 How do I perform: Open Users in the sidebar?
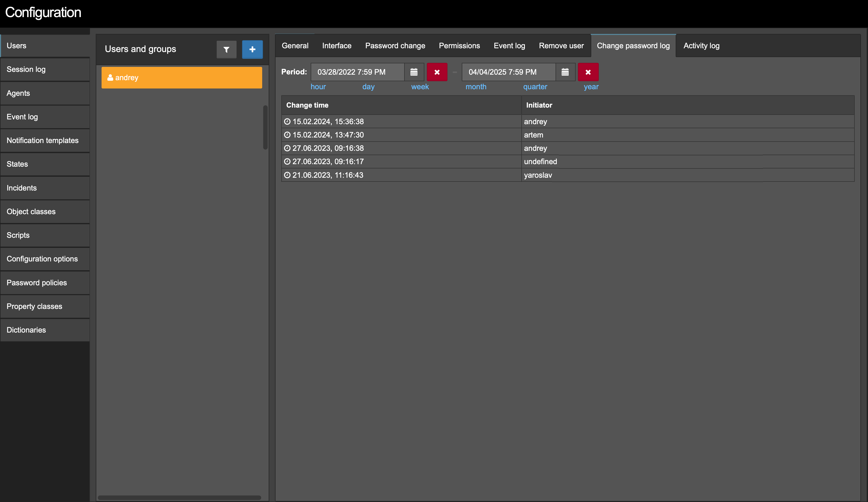click(45, 46)
